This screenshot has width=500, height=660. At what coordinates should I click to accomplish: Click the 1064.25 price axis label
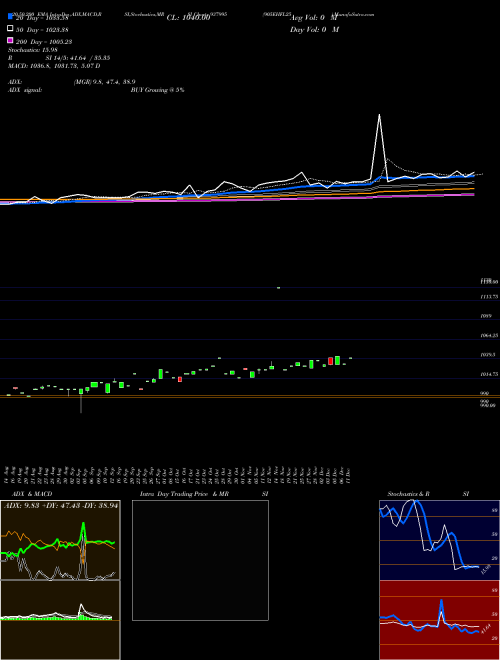pos(489,335)
